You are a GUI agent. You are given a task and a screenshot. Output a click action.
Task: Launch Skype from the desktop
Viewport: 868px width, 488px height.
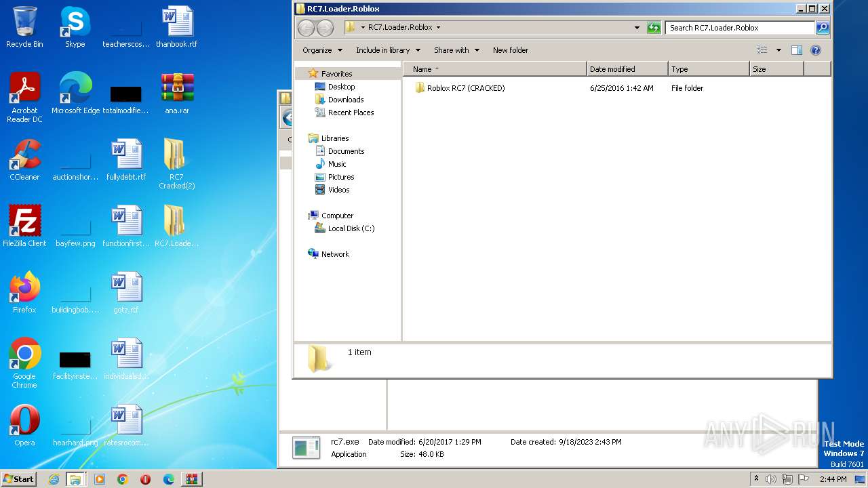click(x=75, y=27)
